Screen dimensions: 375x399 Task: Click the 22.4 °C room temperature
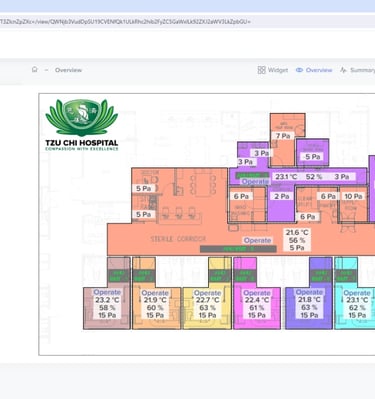[257, 300]
